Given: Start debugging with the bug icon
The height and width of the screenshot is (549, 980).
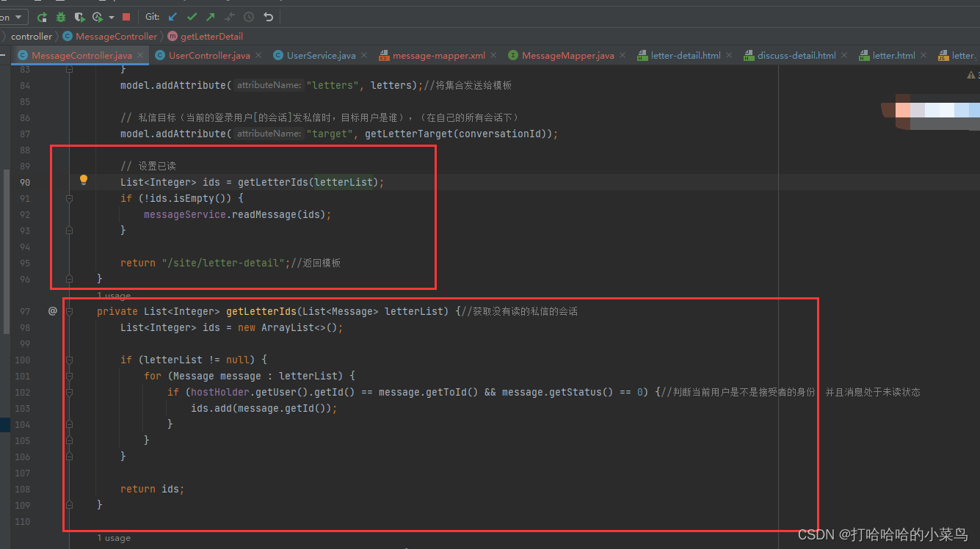Looking at the screenshot, I should pos(61,16).
